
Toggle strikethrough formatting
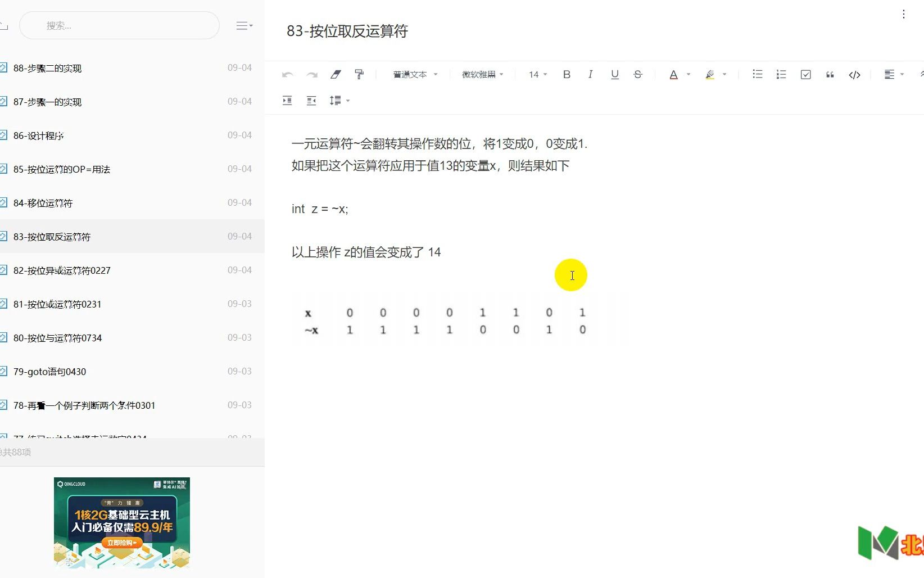pyautogui.click(x=638, y=74)
